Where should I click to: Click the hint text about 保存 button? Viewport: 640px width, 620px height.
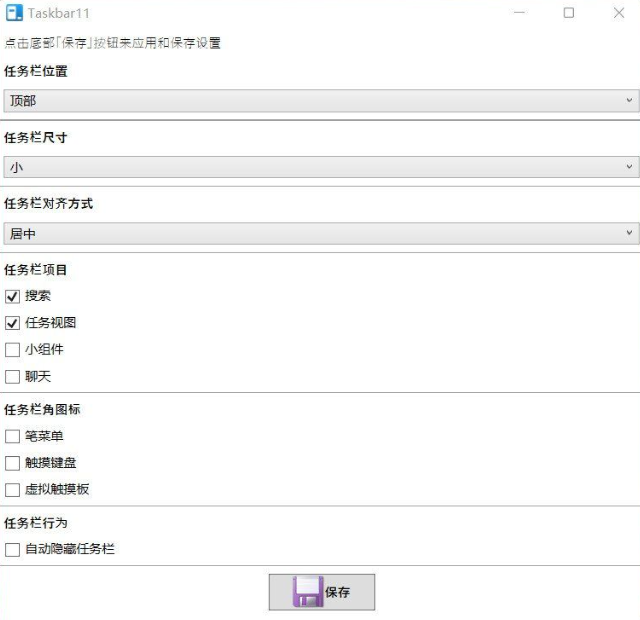[x=113, y=43]
